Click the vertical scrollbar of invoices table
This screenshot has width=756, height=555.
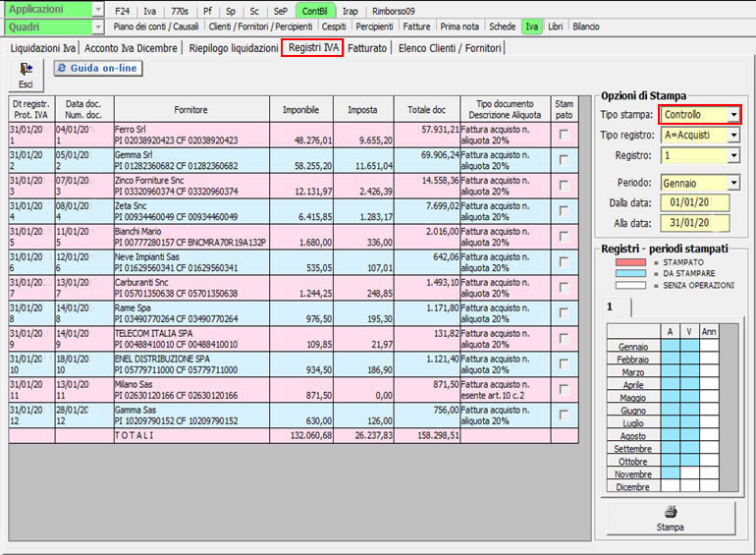(585, 317)
